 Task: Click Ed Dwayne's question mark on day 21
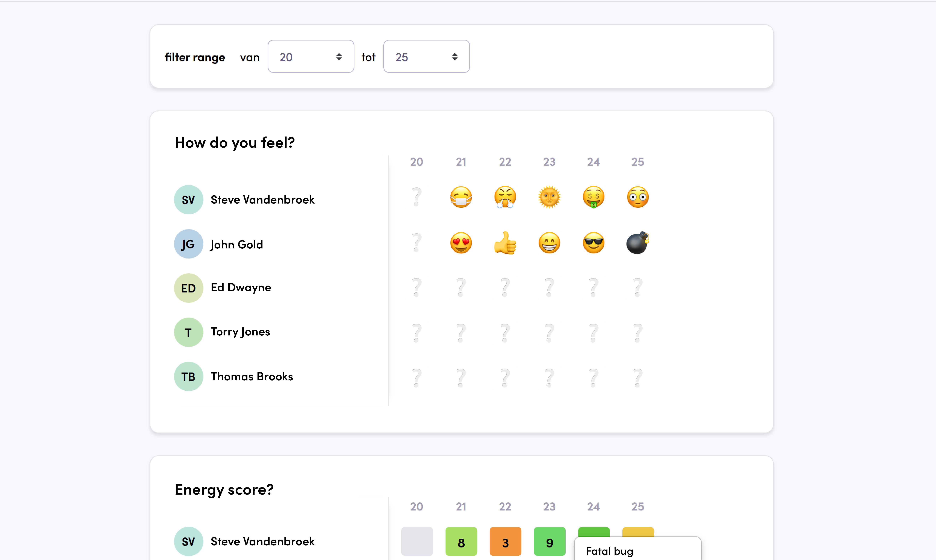(x=461, y=288)
